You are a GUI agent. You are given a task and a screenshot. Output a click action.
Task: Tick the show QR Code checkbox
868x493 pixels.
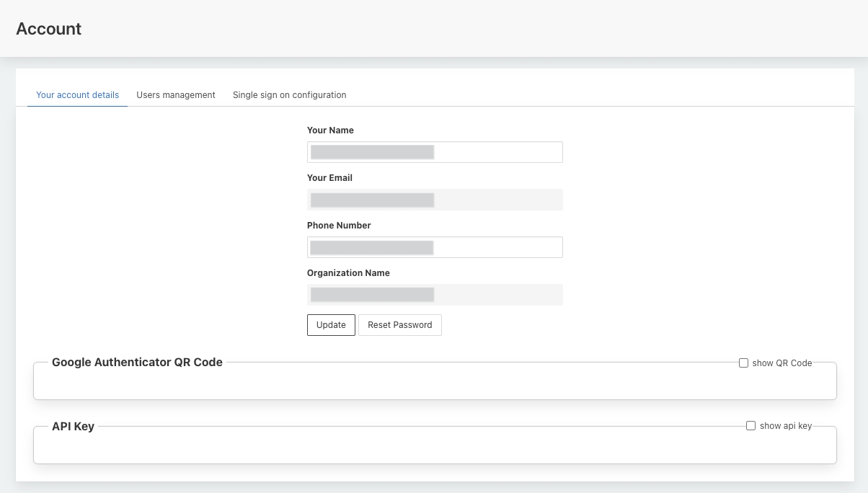[743, 363]
